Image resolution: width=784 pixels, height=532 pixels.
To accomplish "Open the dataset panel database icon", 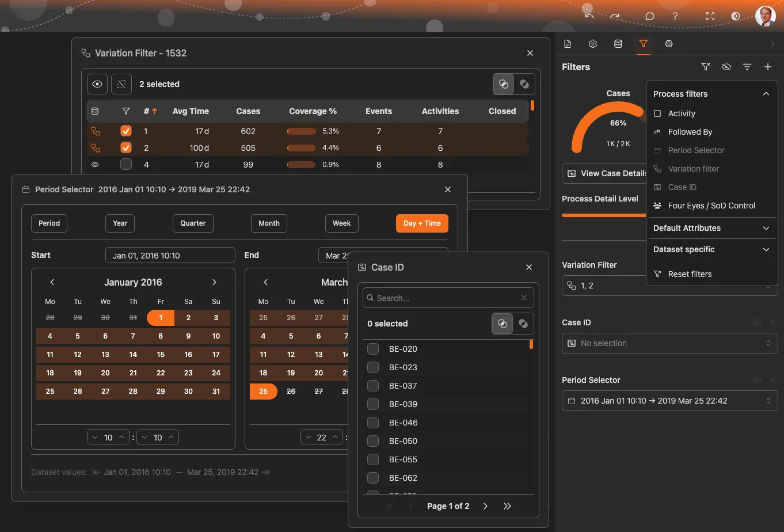I will tap(618, 44).
